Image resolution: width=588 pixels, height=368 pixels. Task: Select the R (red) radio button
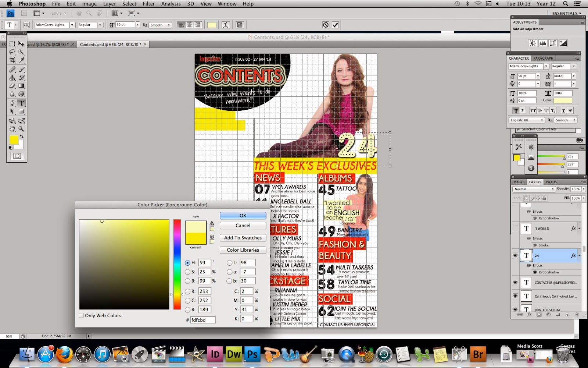point(188,291)
